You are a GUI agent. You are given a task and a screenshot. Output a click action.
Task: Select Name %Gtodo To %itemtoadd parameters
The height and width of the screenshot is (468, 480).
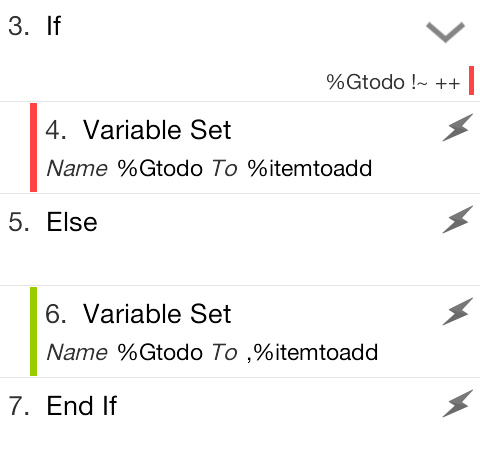pos(209,168)
